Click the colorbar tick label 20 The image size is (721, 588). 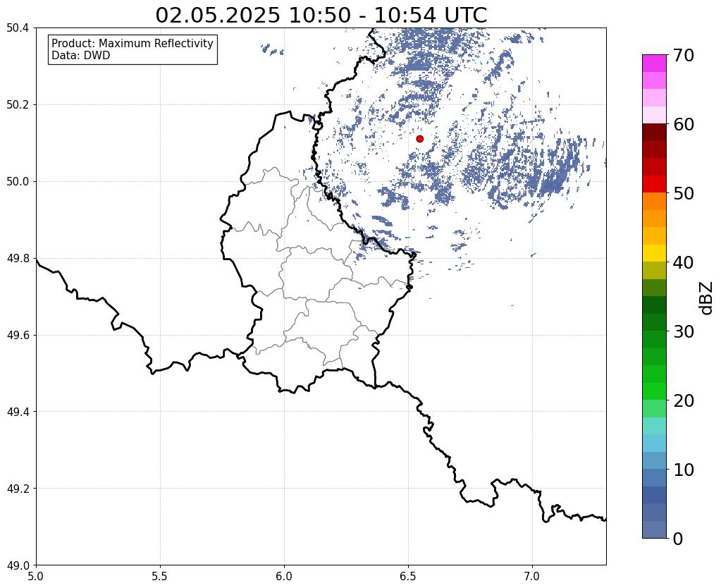coord(684,400)
